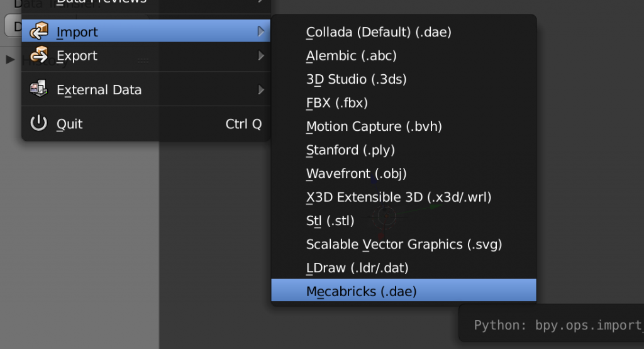Select Alembic (.abc) import option
The height and width of the screenshot is (349, 644).
tap(351, 56)
